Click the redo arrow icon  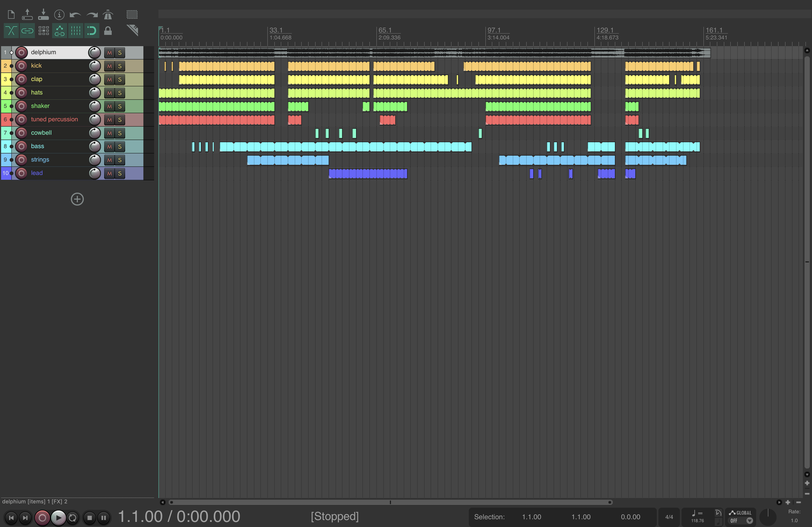point(92,15)
